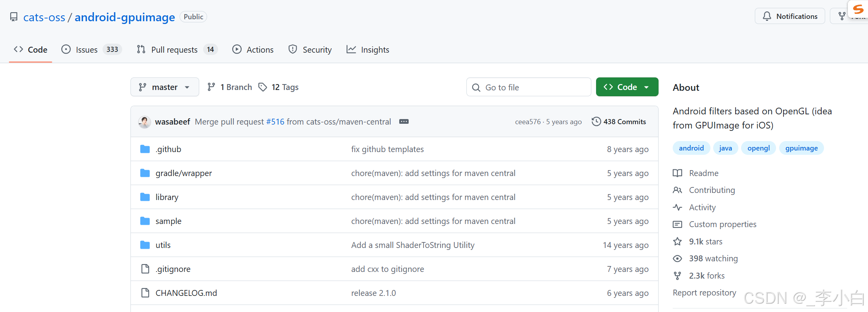Expand the master branch dropdown

(x=165, y=87)
